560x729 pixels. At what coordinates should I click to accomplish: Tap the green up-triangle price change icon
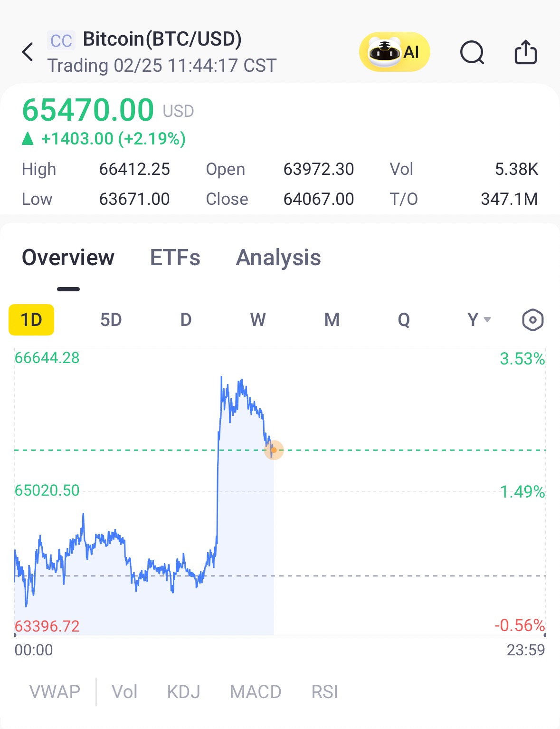(x=28, y=139)
